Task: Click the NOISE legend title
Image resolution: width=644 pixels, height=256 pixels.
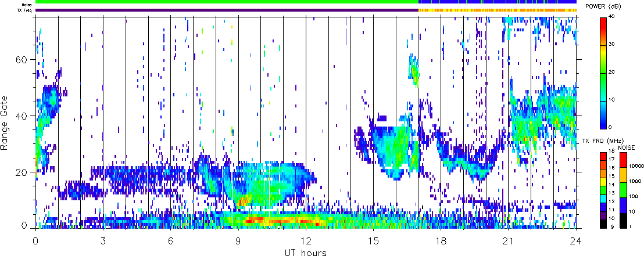Action: click(x=627, y=147)
